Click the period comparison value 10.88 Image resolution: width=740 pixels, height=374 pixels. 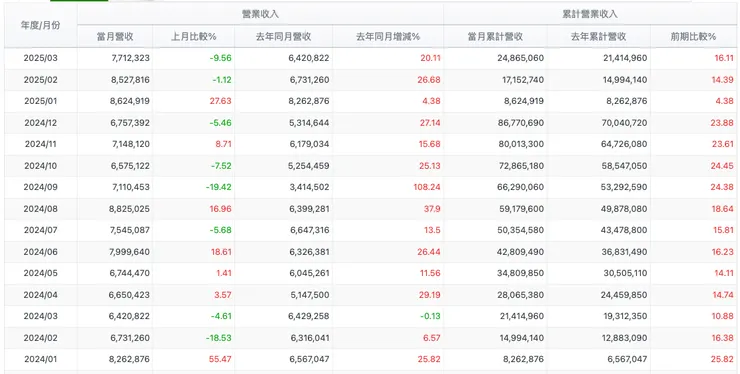(x=723, y=316)
